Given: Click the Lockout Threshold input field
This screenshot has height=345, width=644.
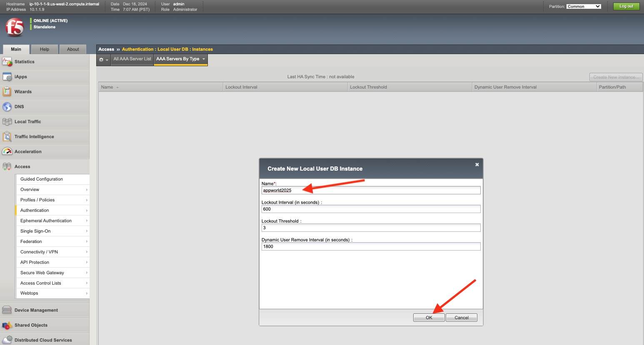Looking at the screenshot, I should 371,228.
